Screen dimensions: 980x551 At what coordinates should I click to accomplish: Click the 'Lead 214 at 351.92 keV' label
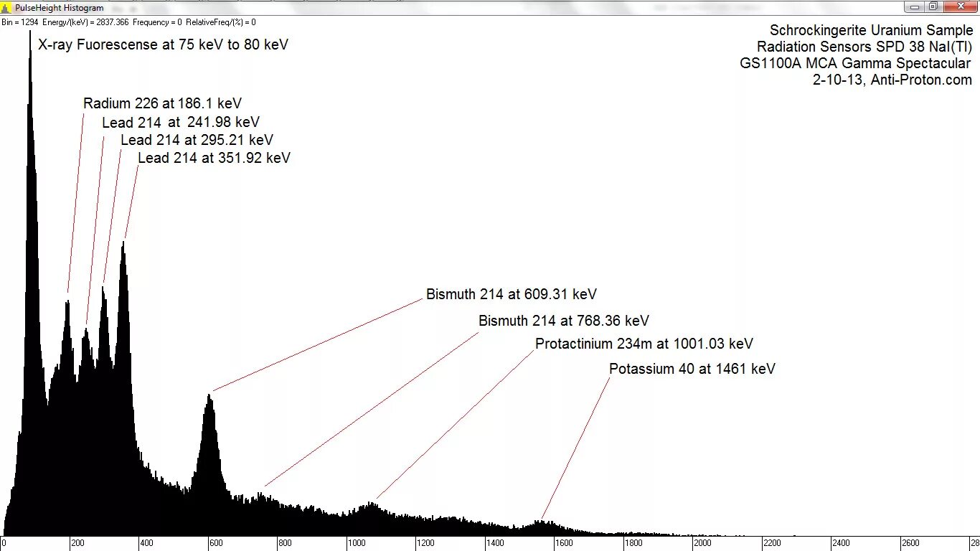pyautogui.click(x=214, y=158)
